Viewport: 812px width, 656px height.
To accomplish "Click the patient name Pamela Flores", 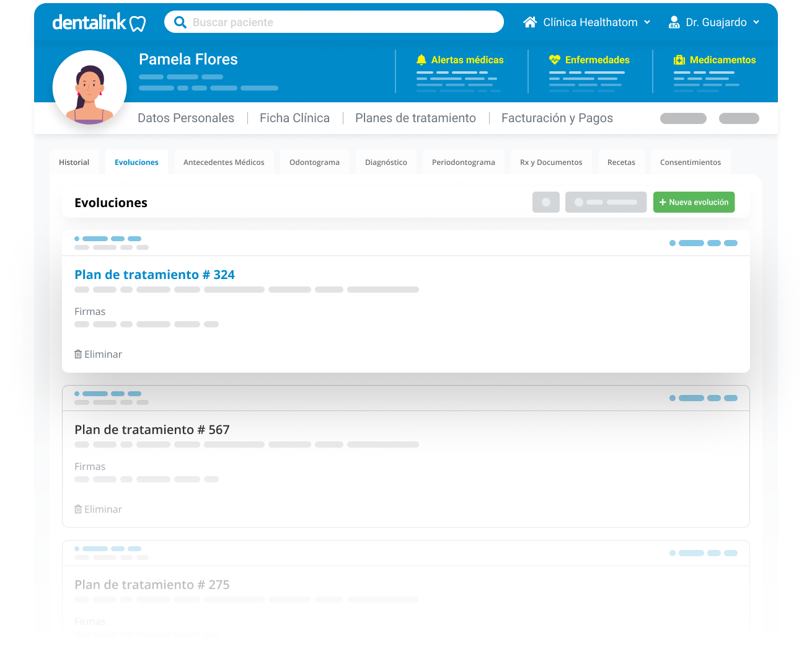I will [188, 60].
